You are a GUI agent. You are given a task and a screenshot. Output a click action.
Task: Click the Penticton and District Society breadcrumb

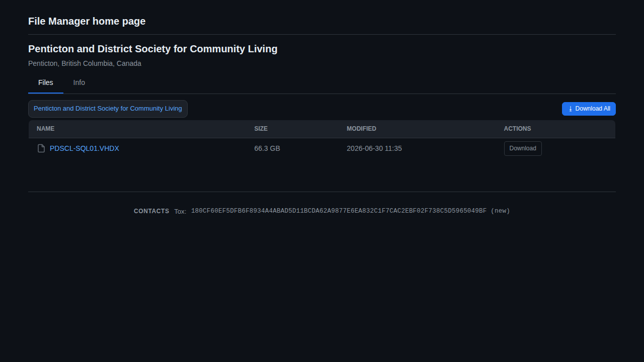108,109
